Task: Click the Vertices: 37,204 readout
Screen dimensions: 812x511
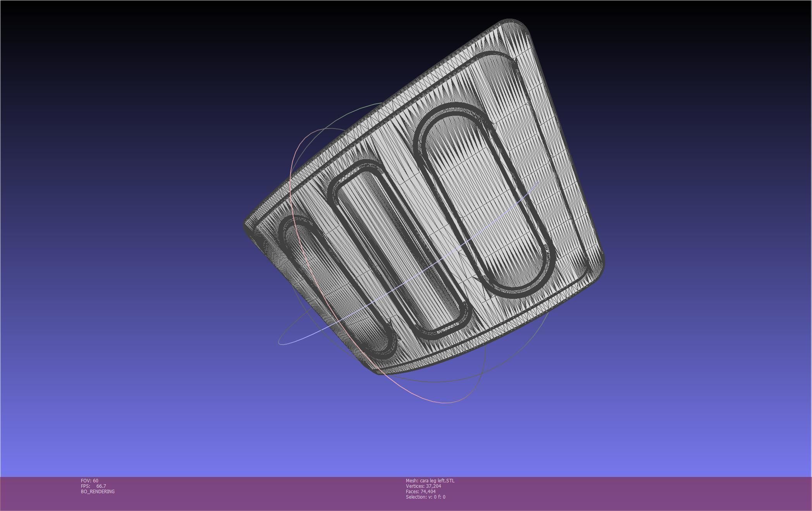Action: coord(423,486)
